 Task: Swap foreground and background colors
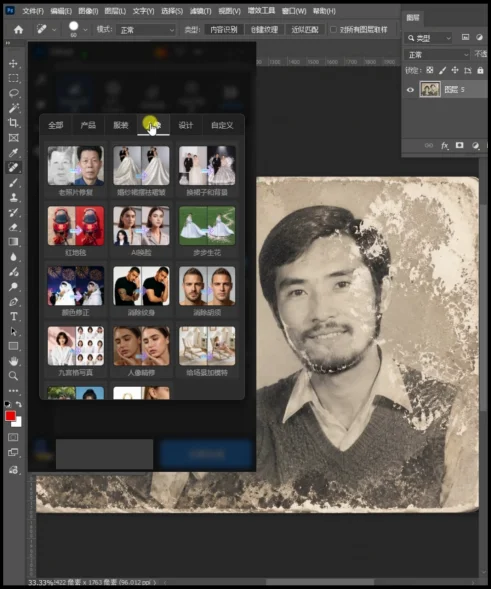[18, 404]
